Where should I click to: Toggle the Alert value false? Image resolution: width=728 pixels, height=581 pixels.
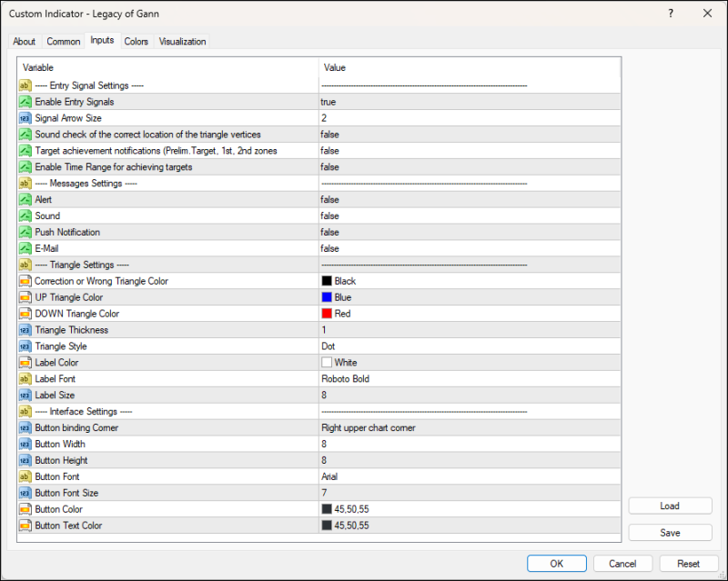tap(329, 200)
